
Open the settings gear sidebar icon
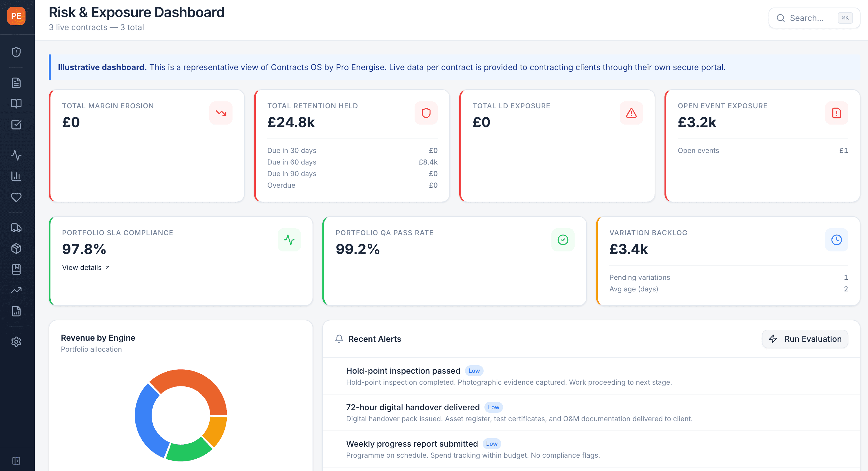point(16,342)
